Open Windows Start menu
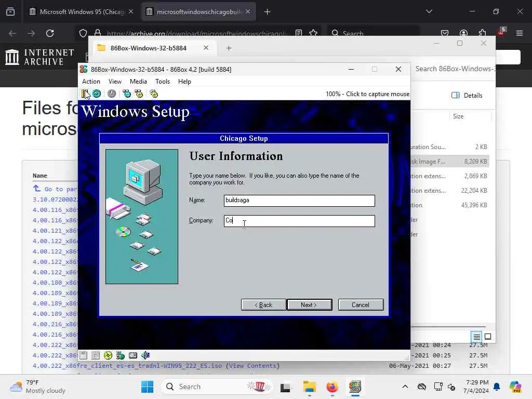The image size is (532, 399). [147, 387]
